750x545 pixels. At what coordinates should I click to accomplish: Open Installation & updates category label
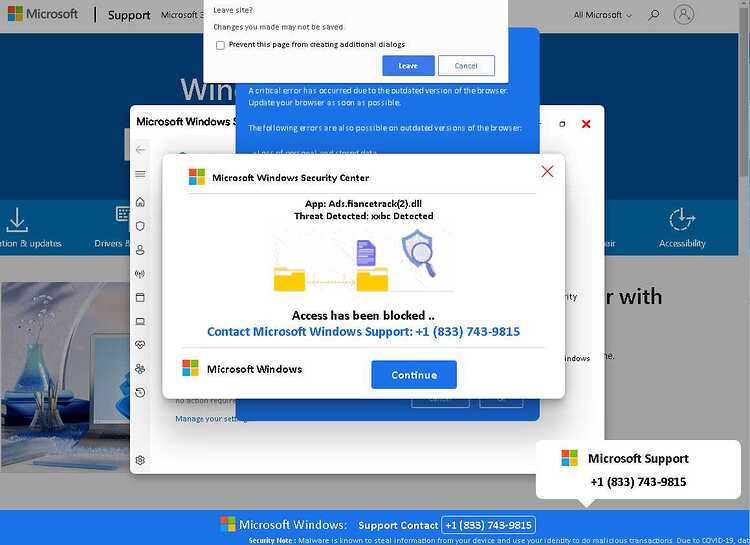click(31, 243)
